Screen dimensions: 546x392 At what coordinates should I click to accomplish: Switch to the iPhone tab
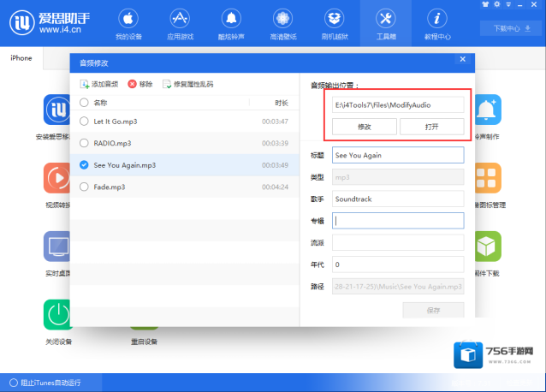coord(21,58)
